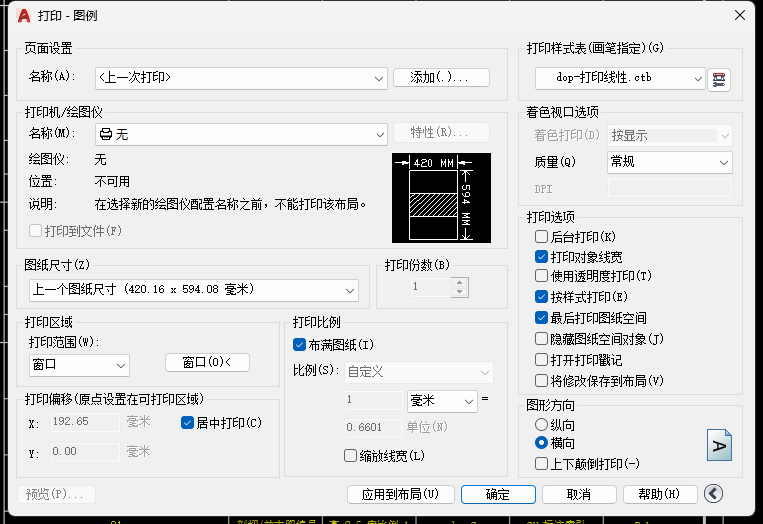
Task: Click the 特性(R)... button
Action: point(441,132)
